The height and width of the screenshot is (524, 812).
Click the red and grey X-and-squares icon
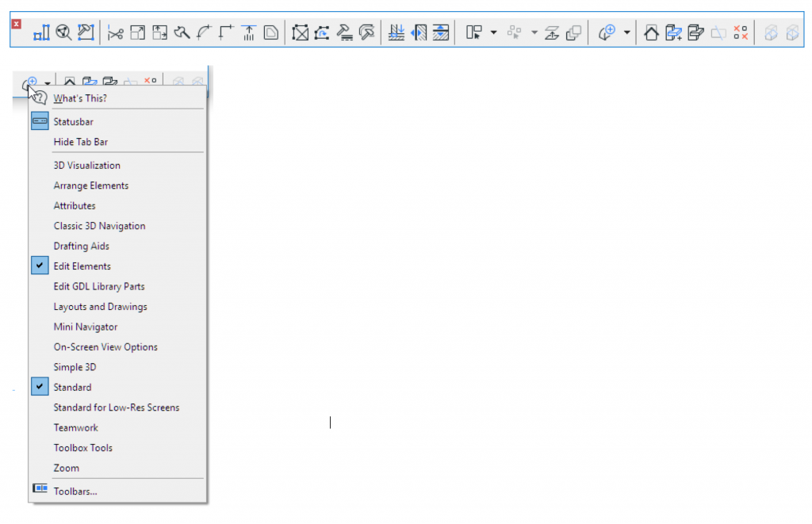coord(741,33)
